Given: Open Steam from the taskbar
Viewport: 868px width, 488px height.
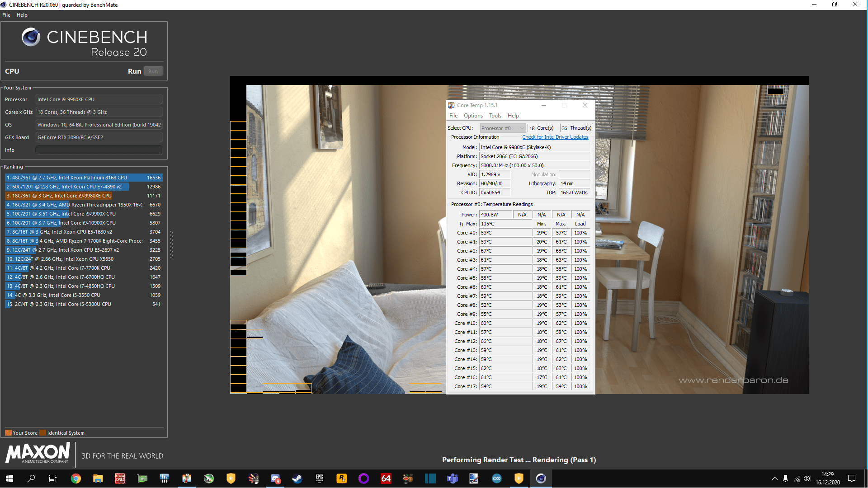Looking at the screenshot, I should pos(297,479).
